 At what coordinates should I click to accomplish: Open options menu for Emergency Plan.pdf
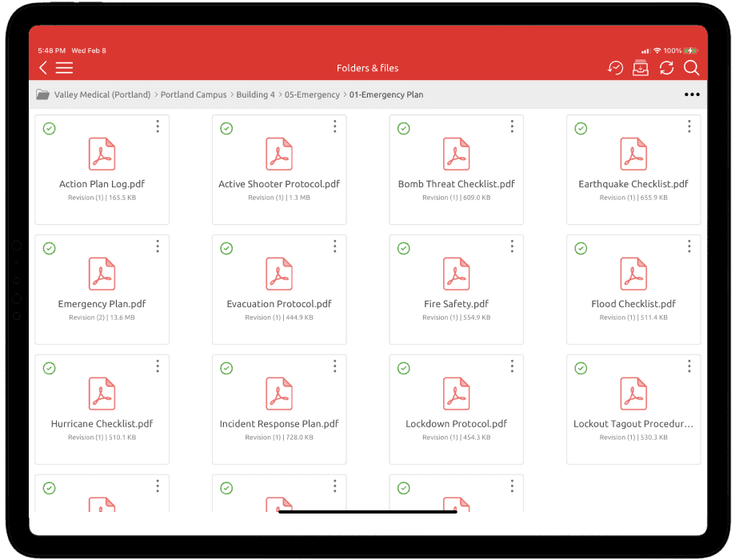click(158, 246)
